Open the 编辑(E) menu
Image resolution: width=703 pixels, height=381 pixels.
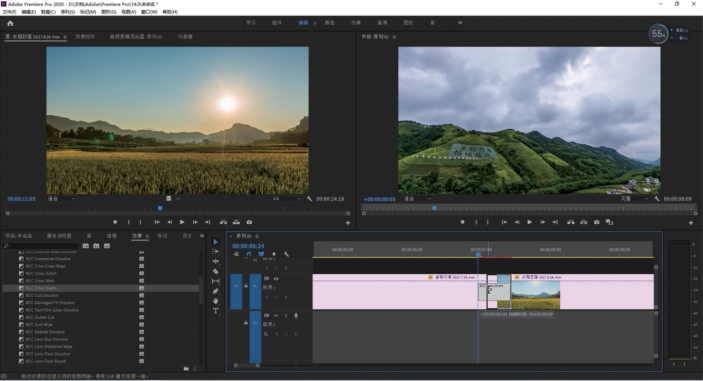click(29, 12)
